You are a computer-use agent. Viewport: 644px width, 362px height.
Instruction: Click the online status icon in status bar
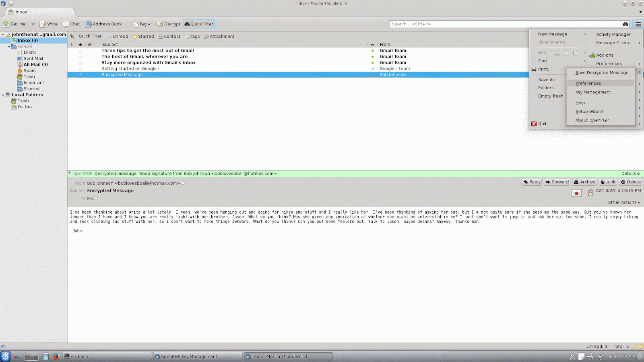3,346
